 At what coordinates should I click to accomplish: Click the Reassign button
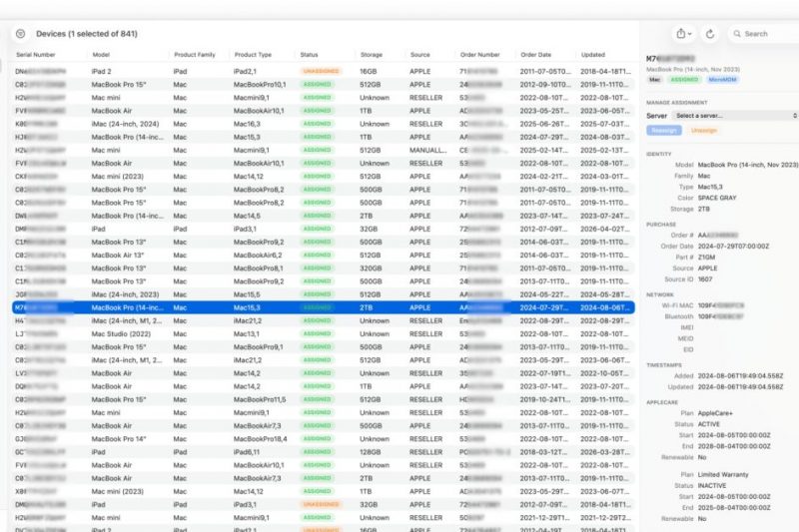[664, 131]
